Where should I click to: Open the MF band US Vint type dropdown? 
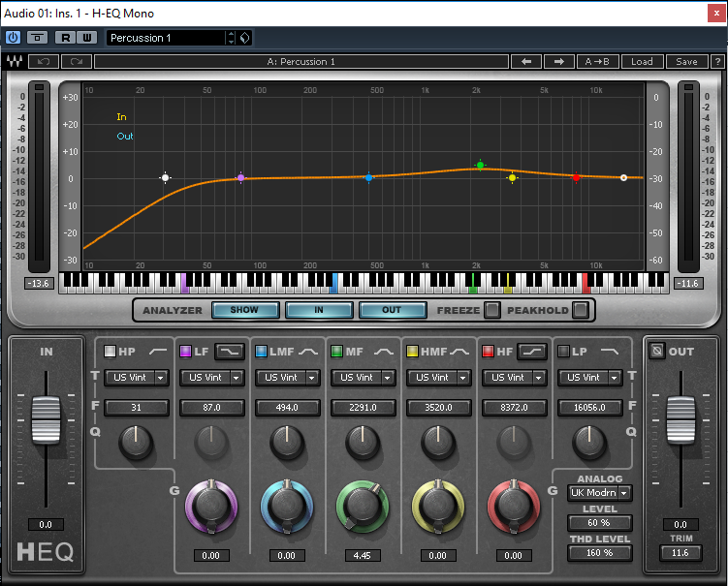tap(364, 378)
